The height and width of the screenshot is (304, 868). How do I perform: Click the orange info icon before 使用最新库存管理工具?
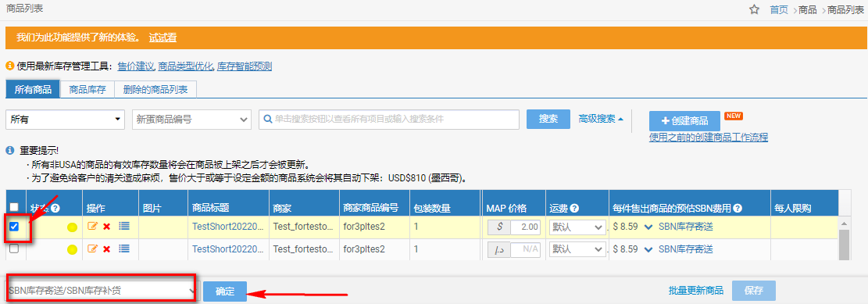tap(9, 66)
